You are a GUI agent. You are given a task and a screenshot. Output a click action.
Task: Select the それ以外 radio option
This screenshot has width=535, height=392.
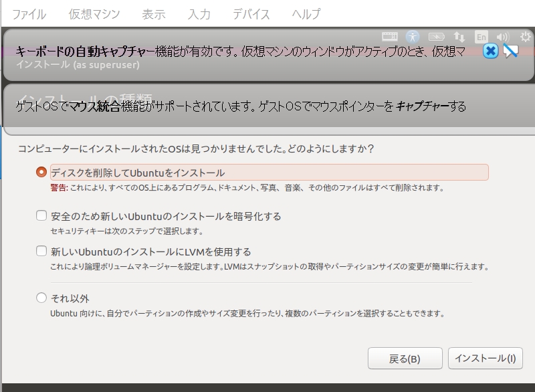click(x=41, y=298)
